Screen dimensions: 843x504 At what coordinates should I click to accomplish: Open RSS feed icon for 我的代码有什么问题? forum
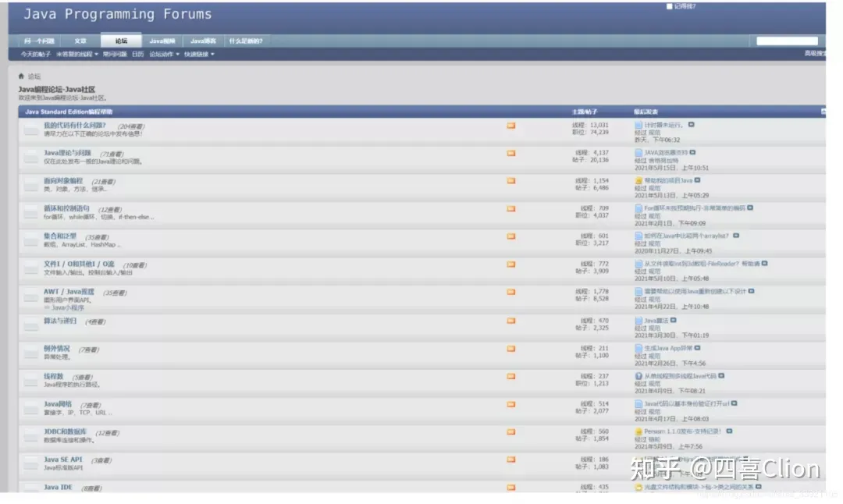pos(510,126)
